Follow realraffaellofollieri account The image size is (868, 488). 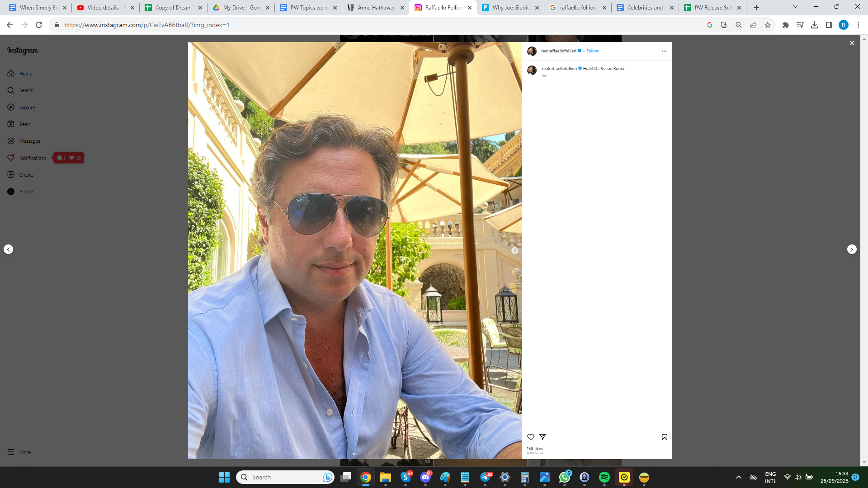[592, 51]
